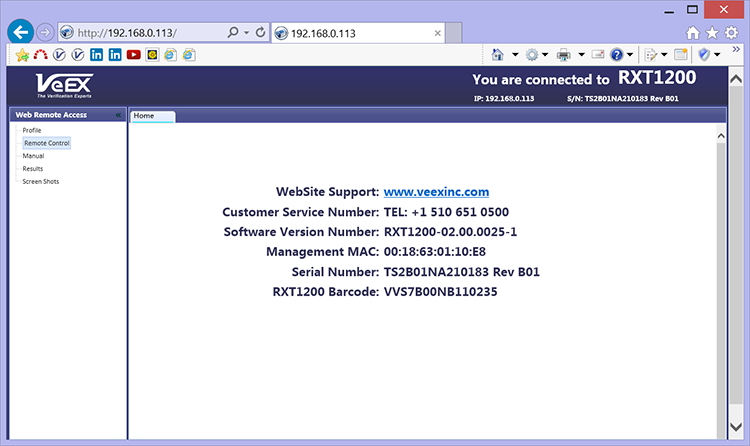750x446 pixels.
Task: Click the window with orange dot icon
Action: (x=681, y=55)
